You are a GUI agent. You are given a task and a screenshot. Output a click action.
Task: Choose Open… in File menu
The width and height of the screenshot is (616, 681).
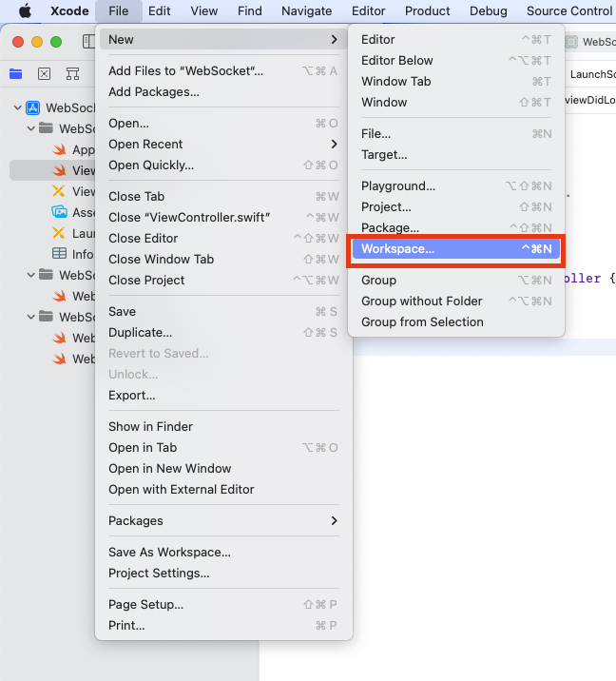[222, 124]
